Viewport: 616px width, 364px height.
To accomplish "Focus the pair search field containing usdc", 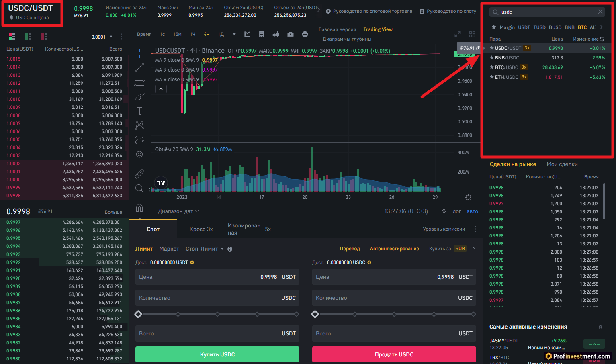I will pos(547,12).
